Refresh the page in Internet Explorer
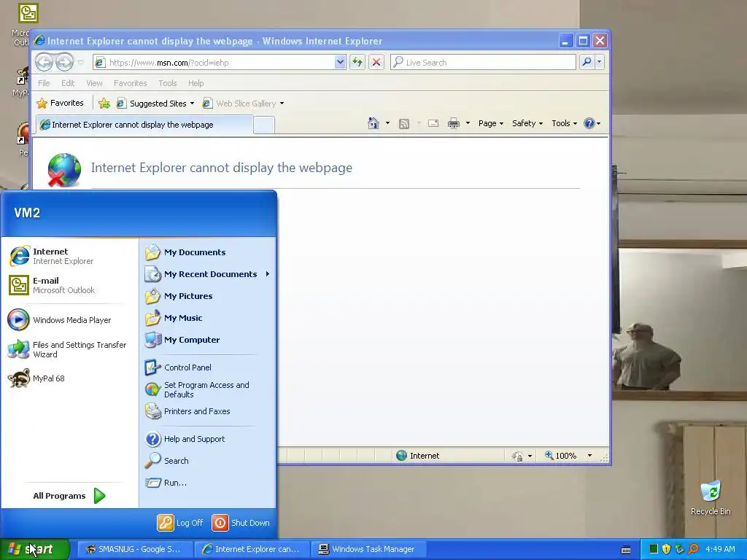 (x=357, y=62)
